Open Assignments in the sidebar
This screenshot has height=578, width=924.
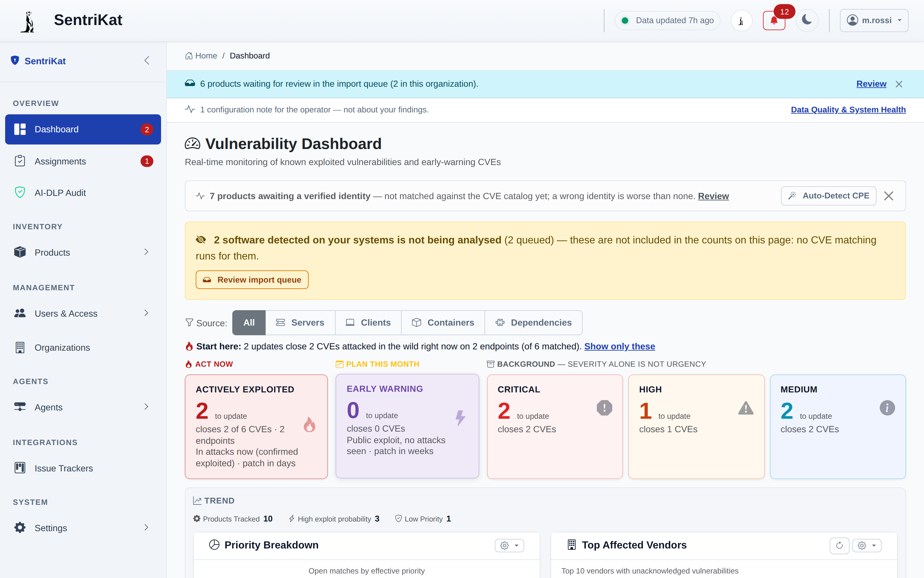tap(83, 161)
